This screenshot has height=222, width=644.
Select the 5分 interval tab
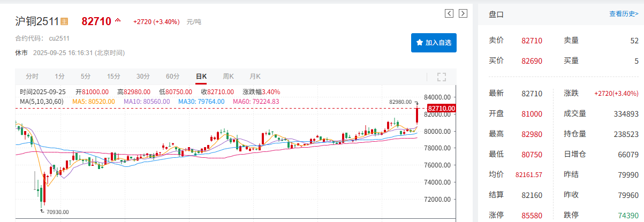[x=86, y=76]
